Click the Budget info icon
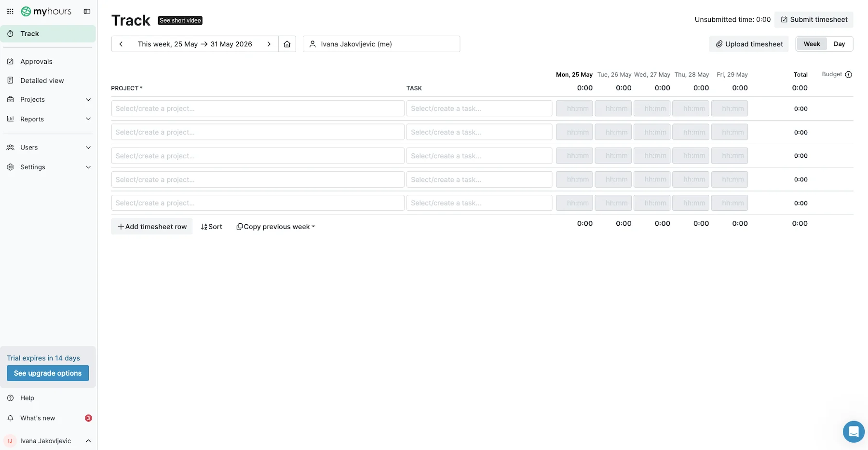868x450 pixels. click(x=849, y=74)
